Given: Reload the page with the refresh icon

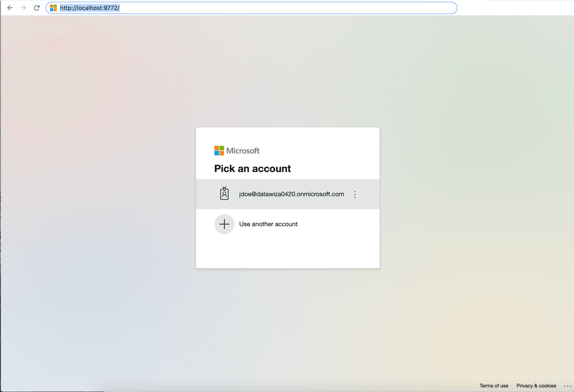Looking at the screenshot, I should (37, 8).
